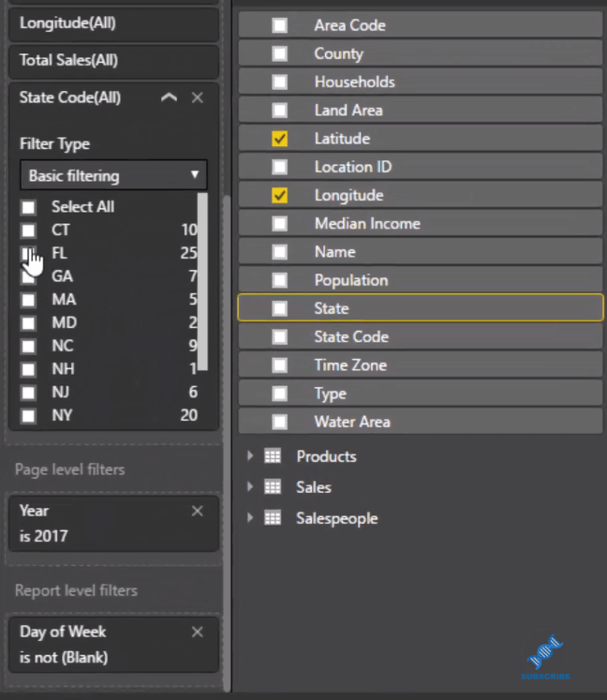The width and height of the screenshot is (607, 700).
Task: Click the Salespeople table grid icon
Action: pos(273,518)
